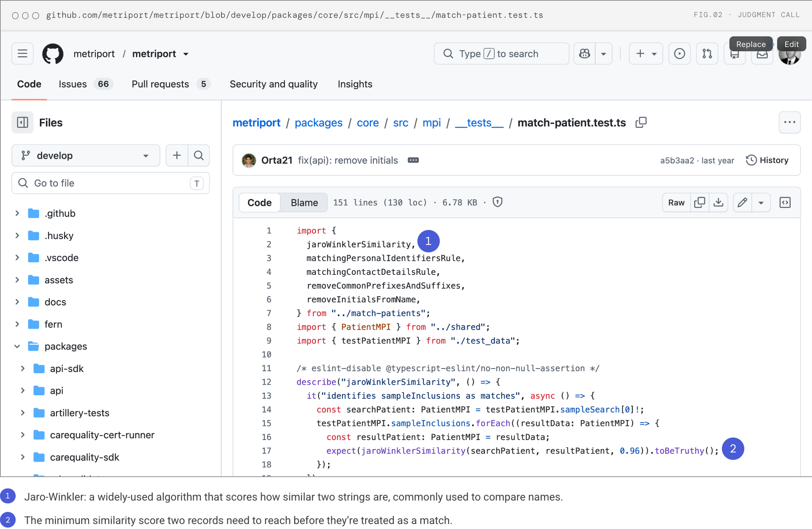Image resolution: width=812 pixels, height=529 pixels.
Task: Select code line number 17
Action: 266,451
